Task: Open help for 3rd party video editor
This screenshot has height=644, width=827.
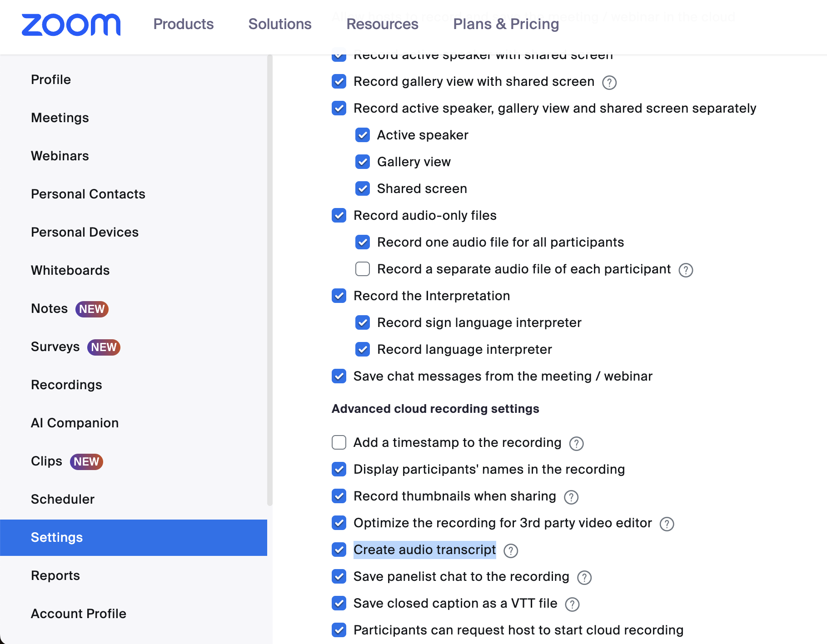Action: (667, 524)
